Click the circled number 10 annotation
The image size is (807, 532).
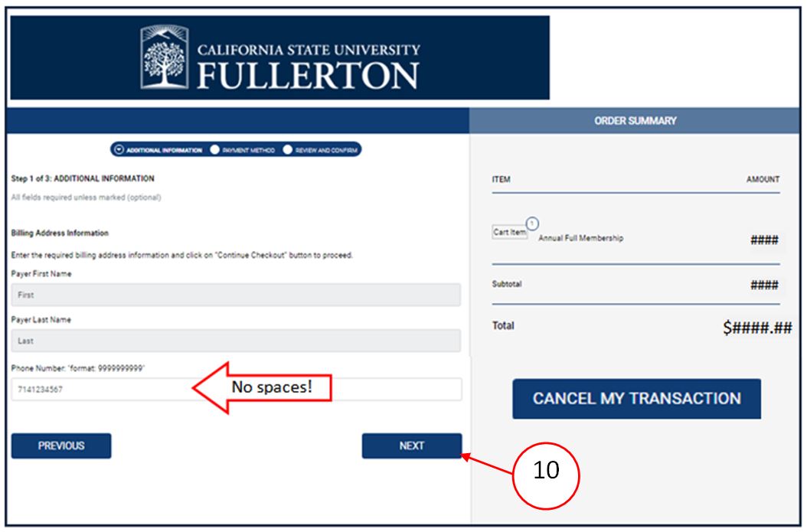[x=546, y=475]
